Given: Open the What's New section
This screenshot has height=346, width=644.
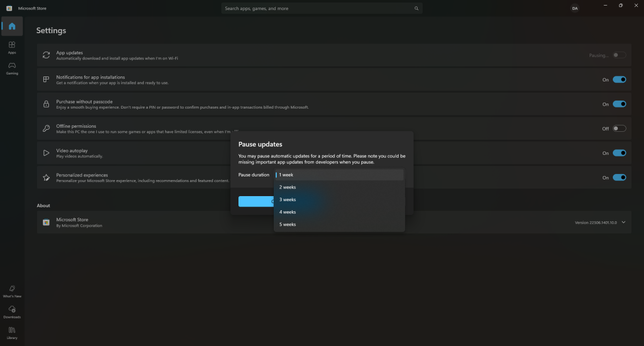Looking at the screenshot, I should point(12,291).
